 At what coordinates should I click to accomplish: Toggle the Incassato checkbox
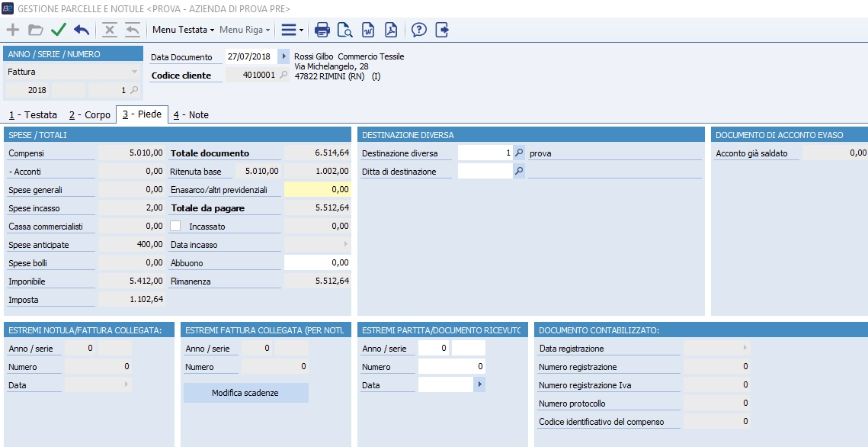coord(175,227)
